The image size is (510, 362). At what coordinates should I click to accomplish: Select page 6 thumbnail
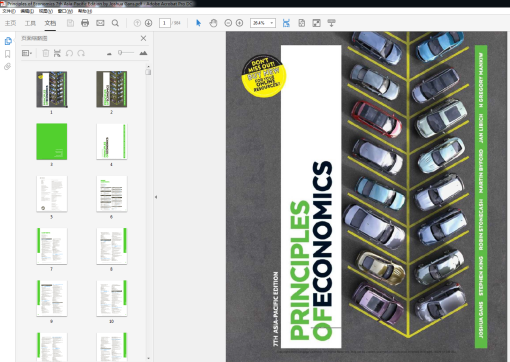coord(112,194)
